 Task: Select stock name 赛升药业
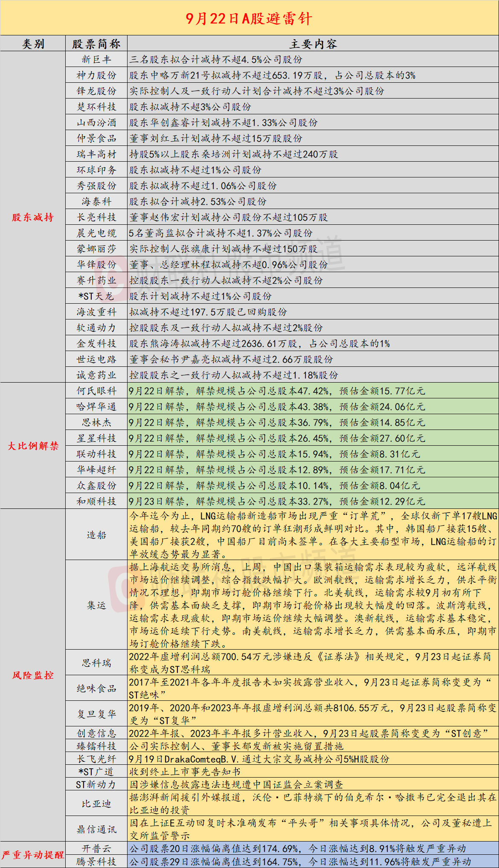96,281
